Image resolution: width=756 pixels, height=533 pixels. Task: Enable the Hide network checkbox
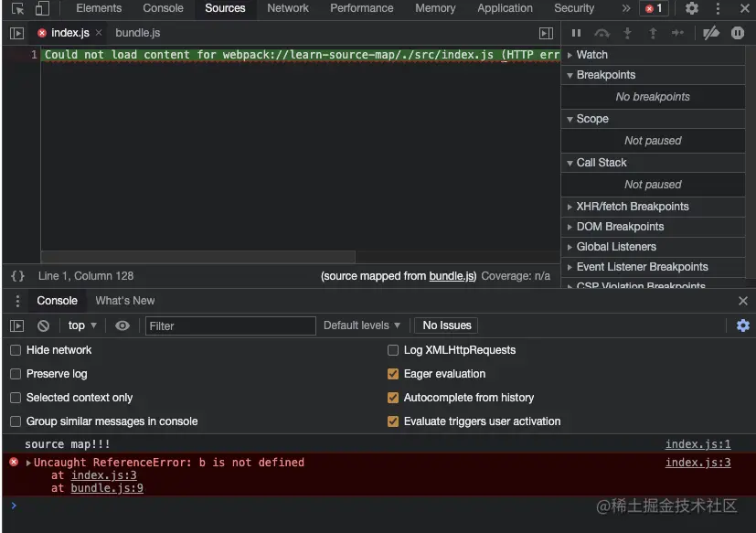click(16, 350)
